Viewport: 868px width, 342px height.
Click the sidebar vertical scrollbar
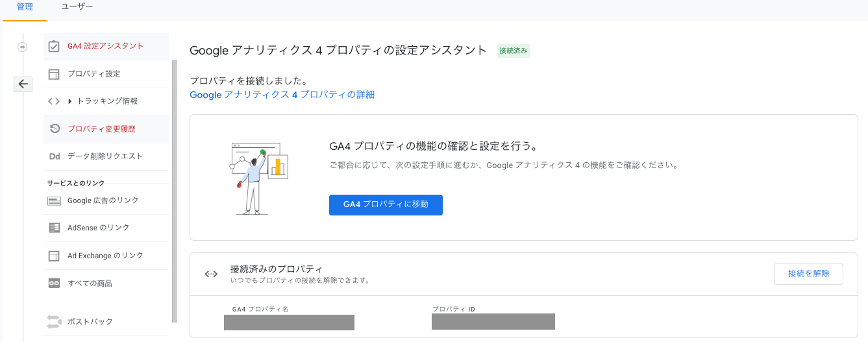(174, 191)
